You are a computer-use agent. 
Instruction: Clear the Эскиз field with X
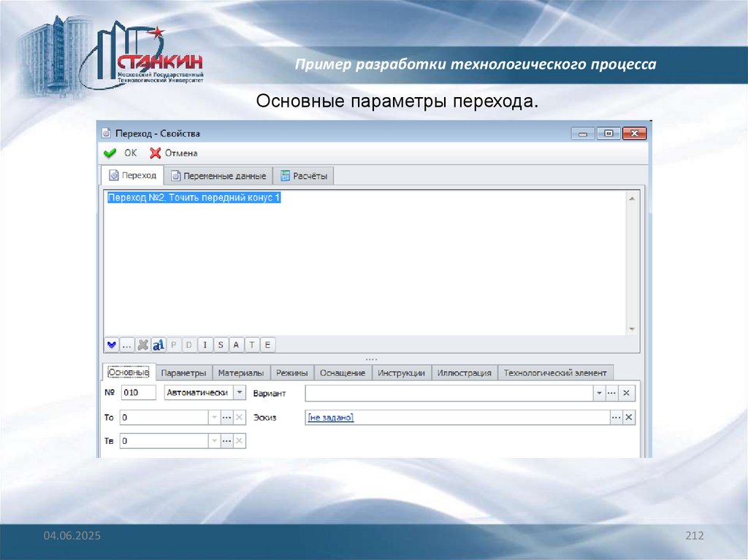click(x=629, y=418)
